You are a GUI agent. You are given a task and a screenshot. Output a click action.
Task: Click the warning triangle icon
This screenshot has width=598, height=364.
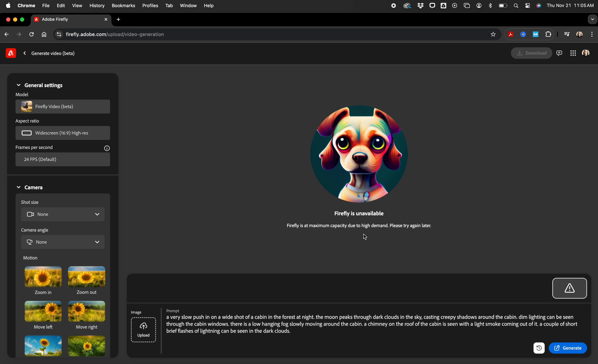[569, 288]
